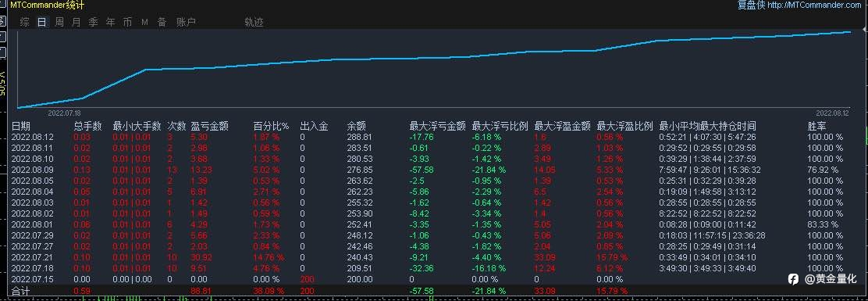Switch to the 账户 account tab
868x301 pixels.
click(x=186, y=22)
